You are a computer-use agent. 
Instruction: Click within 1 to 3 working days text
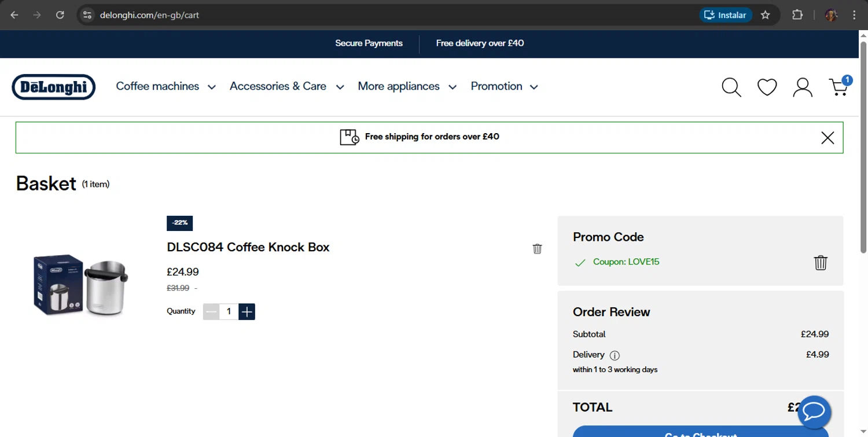pyautogui.click(x=615, y=370)
